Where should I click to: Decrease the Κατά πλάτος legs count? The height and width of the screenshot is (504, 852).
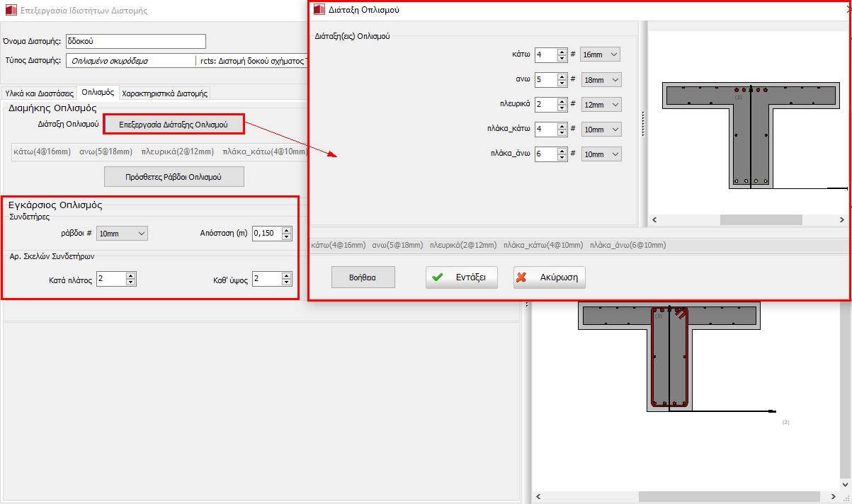[130, 282]
